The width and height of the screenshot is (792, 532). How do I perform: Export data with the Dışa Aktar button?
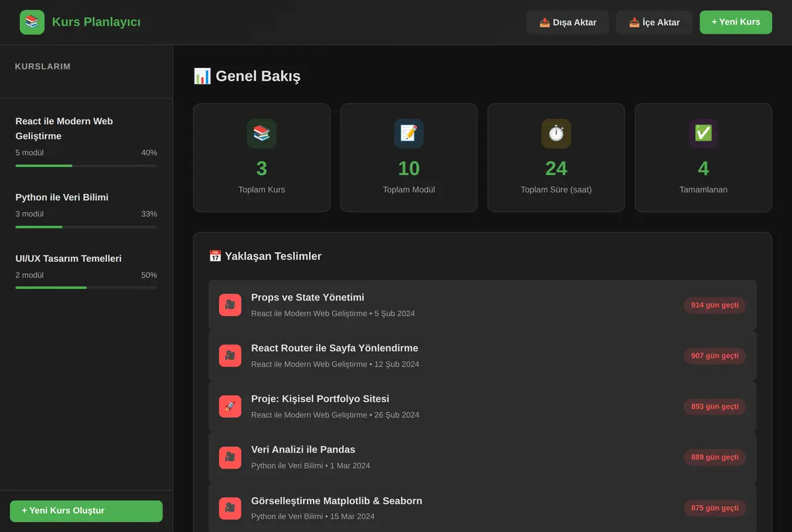click(568, 22)
